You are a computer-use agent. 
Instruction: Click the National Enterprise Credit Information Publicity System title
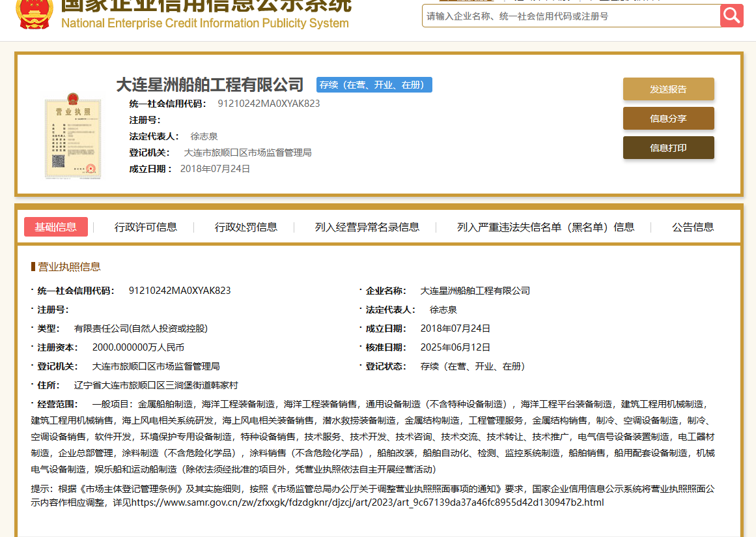click(x=204, y=23)
